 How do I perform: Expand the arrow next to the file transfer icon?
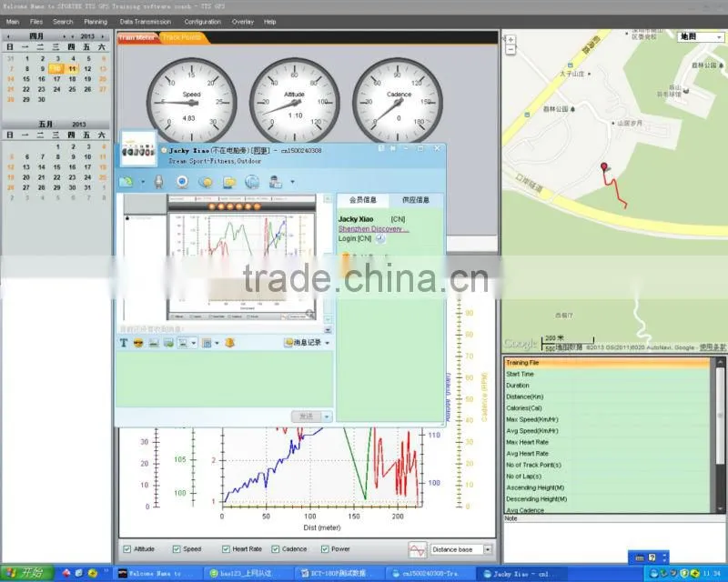[143, 182]
